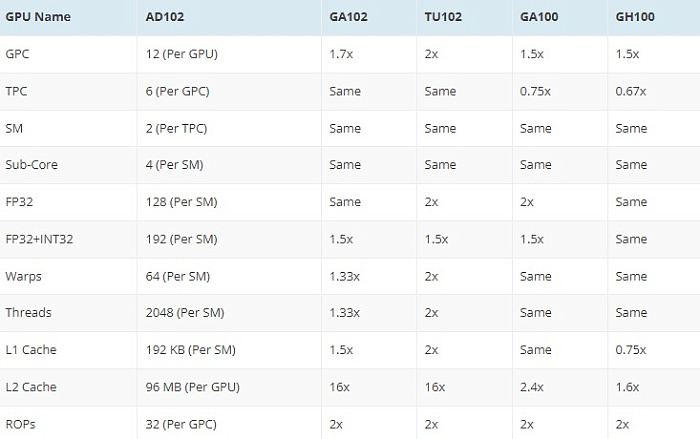The image size is (700, 439).
Task: Select the Warps row label
Action: coord(23,276)
